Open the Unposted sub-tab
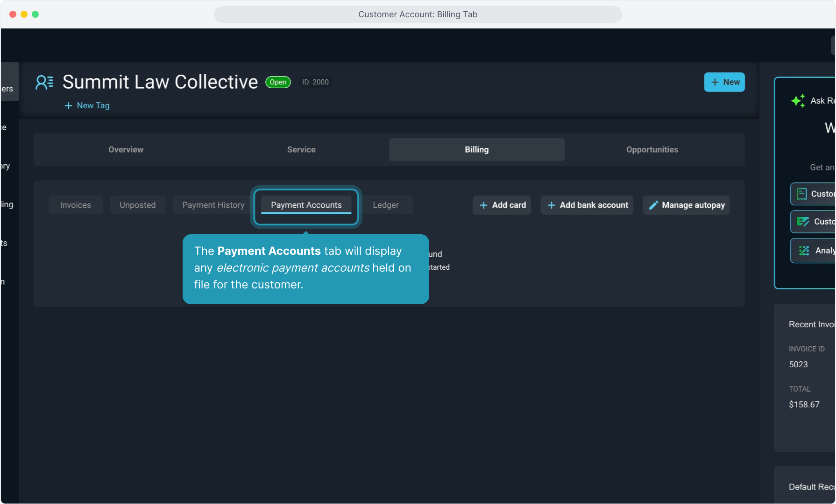Image resolution: width=836 pixels, height=504 pixels. [137, 205]
